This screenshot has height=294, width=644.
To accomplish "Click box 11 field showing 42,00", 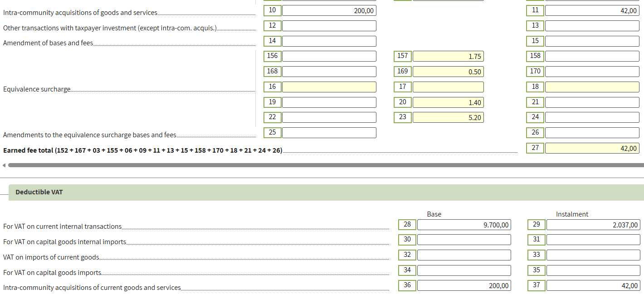I will tap(592, 10).
